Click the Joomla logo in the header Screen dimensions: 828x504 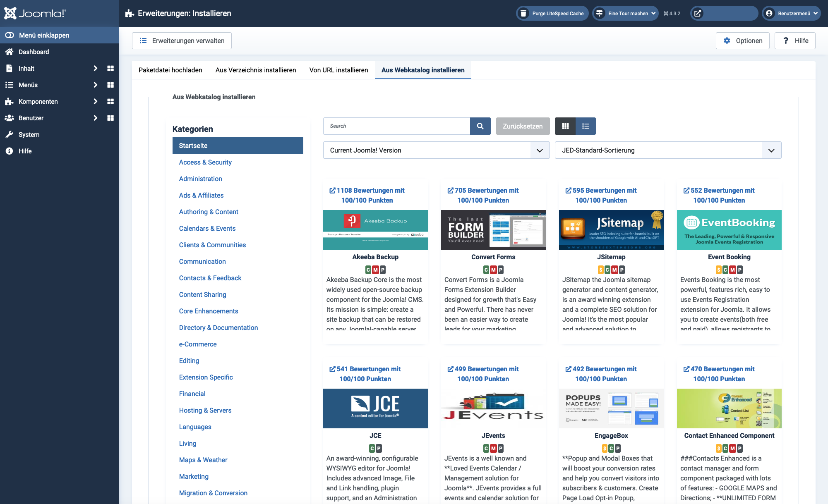[x=35, y=13]
